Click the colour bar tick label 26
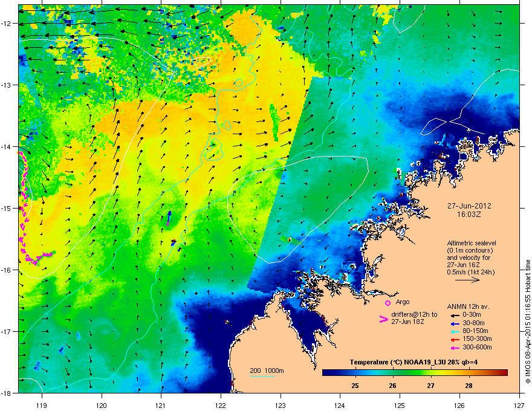The image size is (532, 411). point(392,386)
